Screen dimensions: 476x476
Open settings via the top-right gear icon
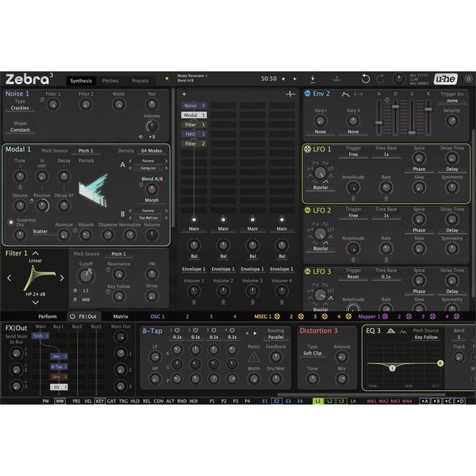point(468,79)
